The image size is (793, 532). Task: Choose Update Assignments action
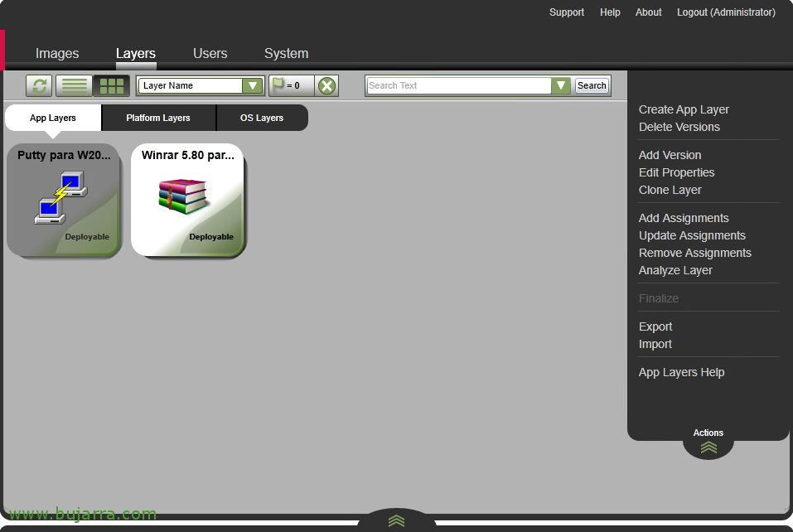coord(692,235)
